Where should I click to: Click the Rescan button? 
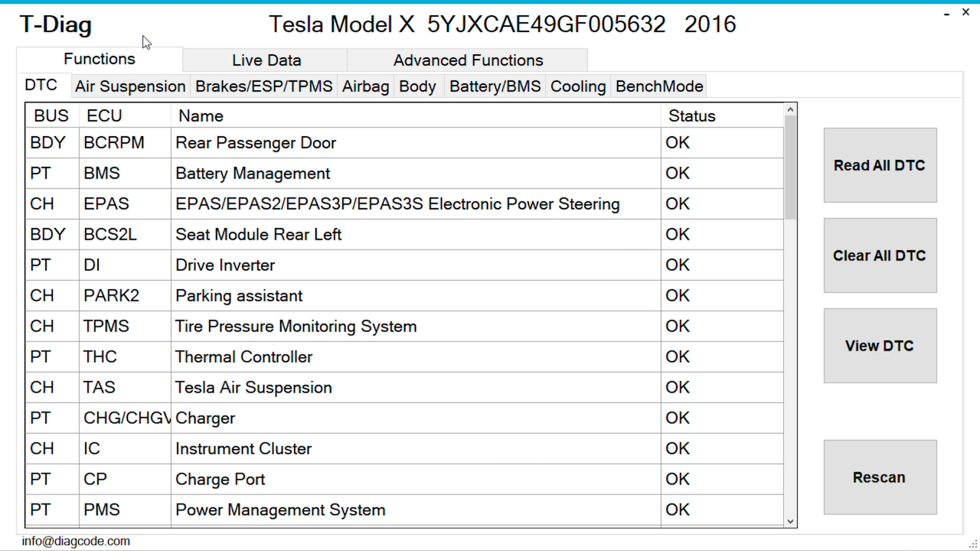point(880,478)
